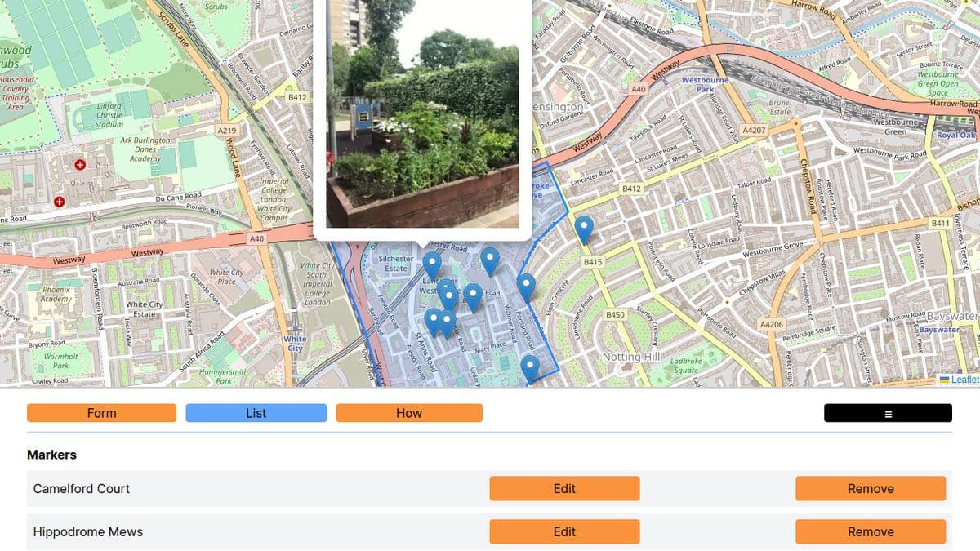Remove the Camelford Court marker

click(871, 489)
